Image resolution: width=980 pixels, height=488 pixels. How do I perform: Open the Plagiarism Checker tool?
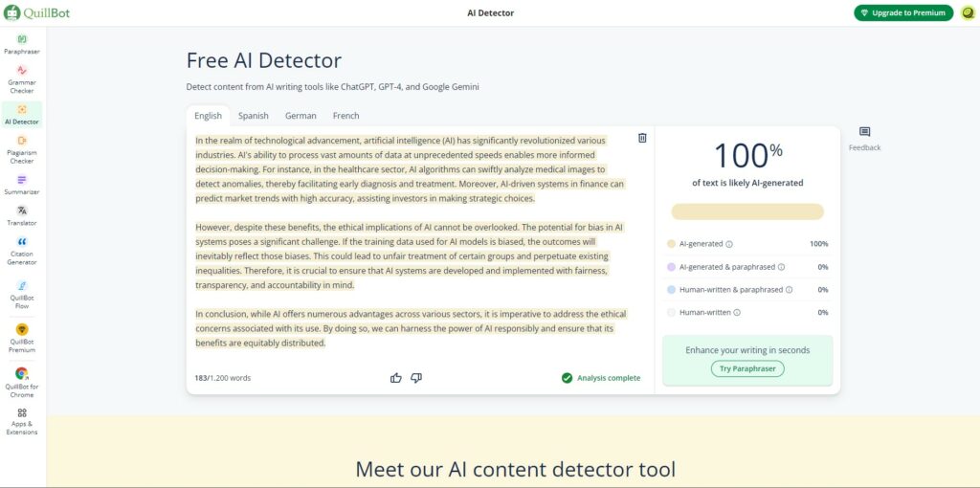coord(22,149)
